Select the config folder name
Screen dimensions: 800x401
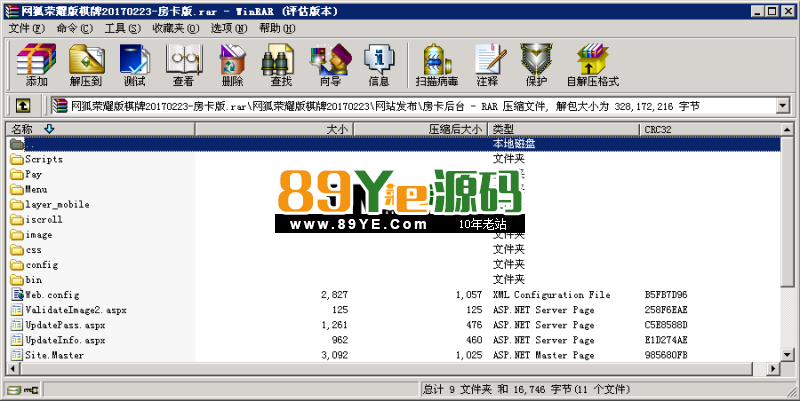point(42,265)
